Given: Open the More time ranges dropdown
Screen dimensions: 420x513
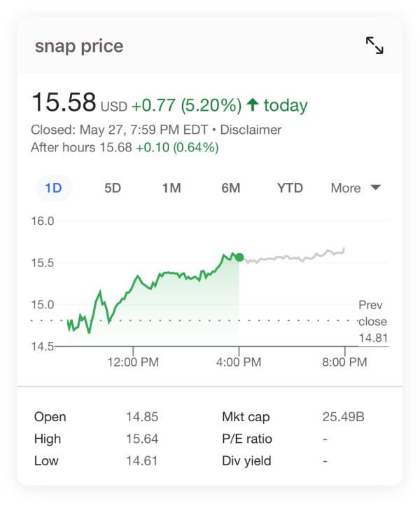Looking at the screenshot, I should point(356,188).
